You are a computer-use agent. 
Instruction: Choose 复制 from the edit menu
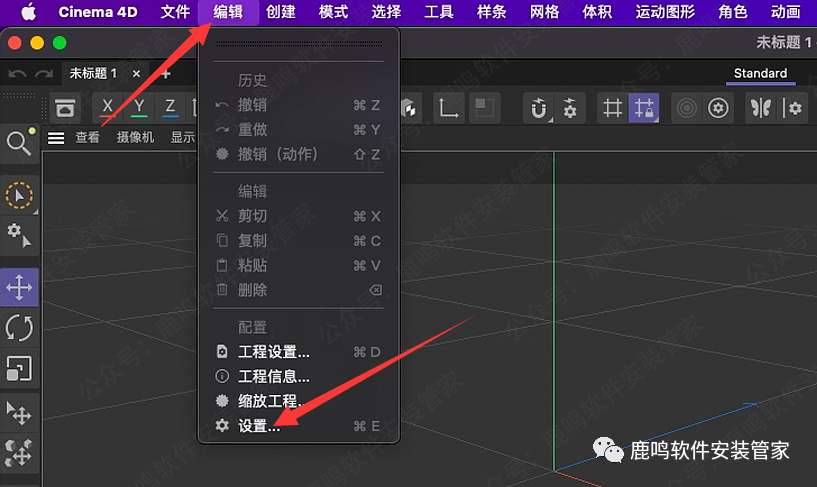[299, 241]
